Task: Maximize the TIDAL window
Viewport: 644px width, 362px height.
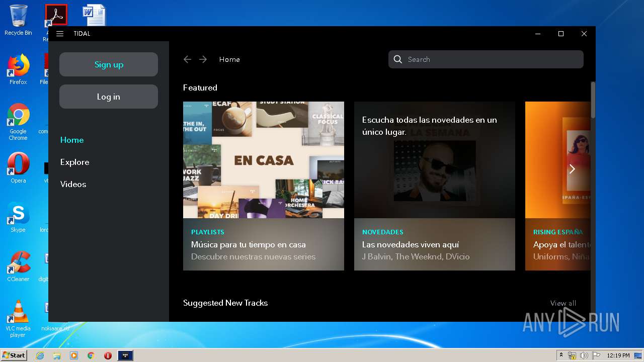Action: tap(561, 34)
